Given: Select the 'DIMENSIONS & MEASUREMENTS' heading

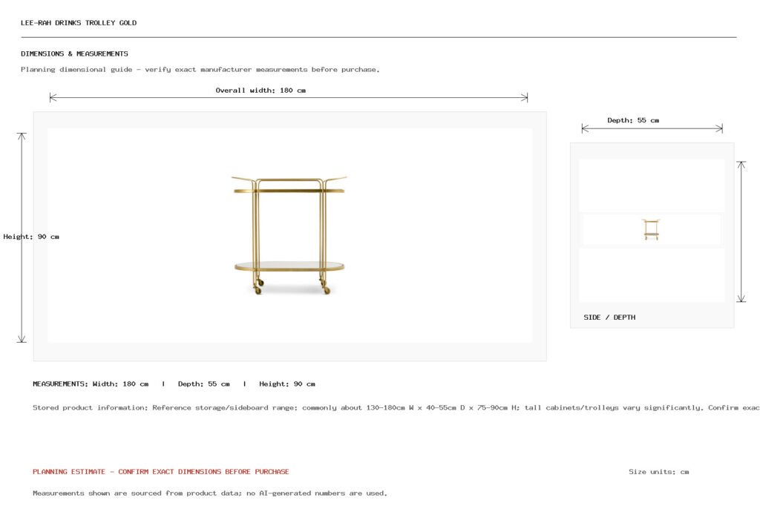Looking at the screenshot, I should 74,53.
